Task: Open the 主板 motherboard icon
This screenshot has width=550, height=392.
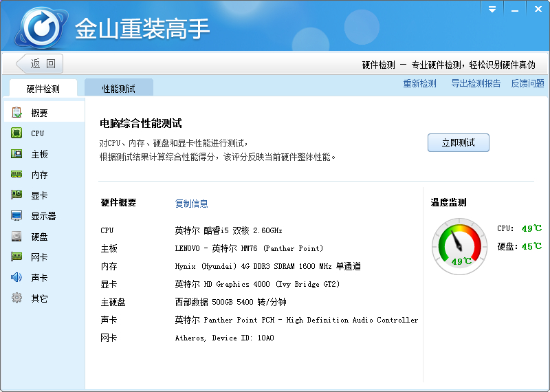Action: tap(16, 154)
